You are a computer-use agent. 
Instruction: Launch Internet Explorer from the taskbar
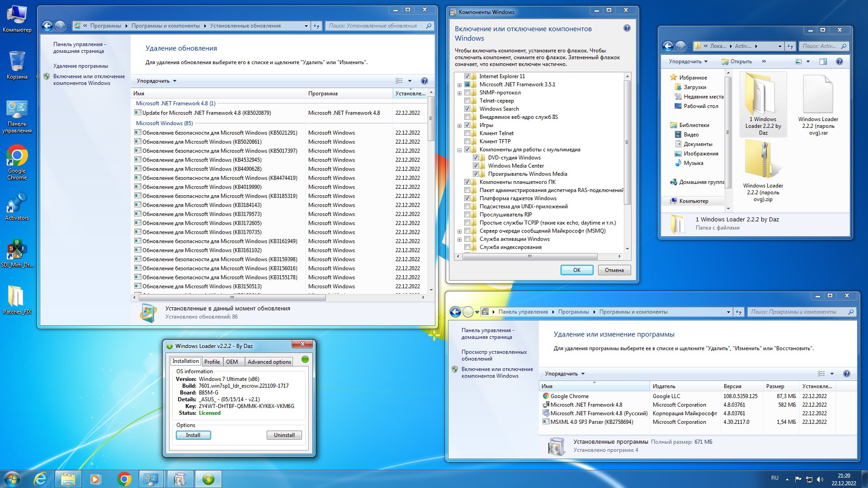pyautogui.click(x=40, y=479)
